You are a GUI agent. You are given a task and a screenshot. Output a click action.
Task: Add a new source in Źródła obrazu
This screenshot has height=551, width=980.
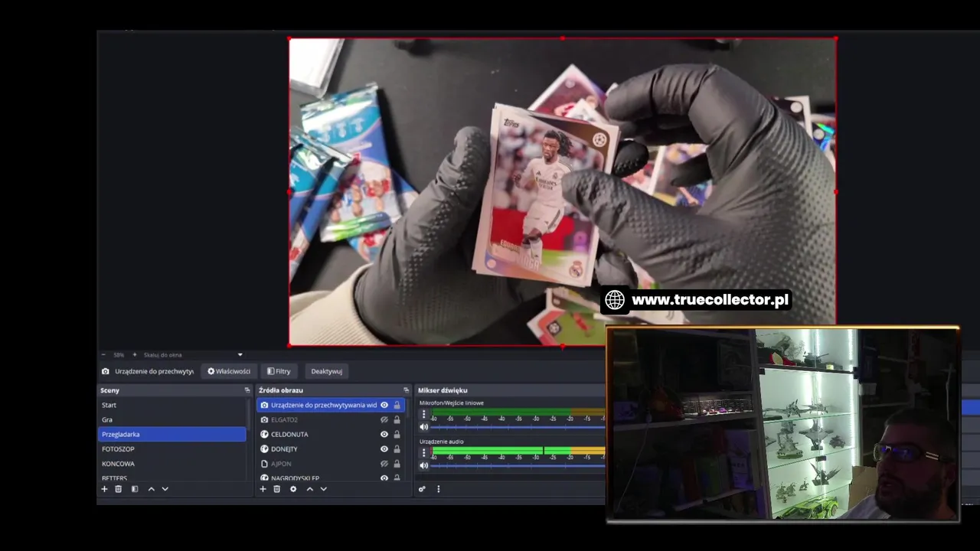click(x=263, y=489)
